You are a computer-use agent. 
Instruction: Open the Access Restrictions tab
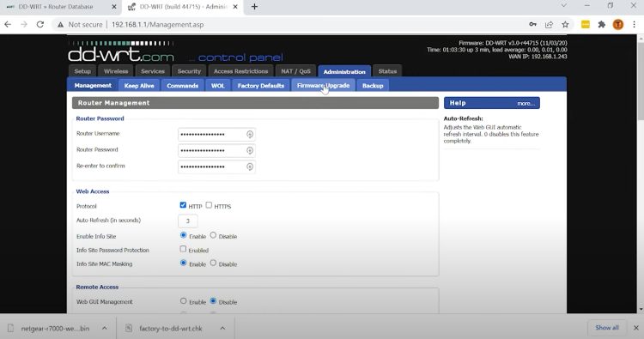[x=240, y=71]
